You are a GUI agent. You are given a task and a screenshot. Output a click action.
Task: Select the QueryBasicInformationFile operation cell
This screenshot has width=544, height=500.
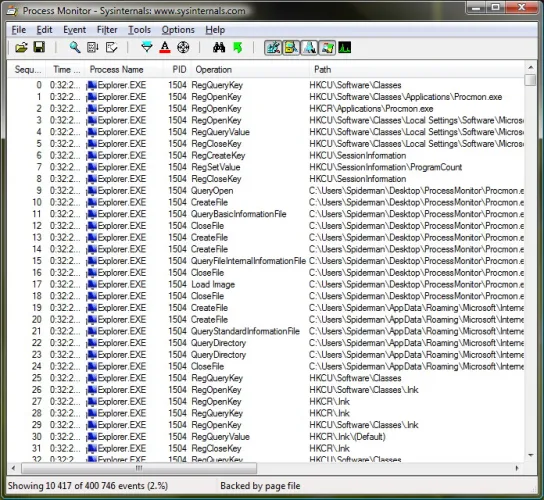239,214
